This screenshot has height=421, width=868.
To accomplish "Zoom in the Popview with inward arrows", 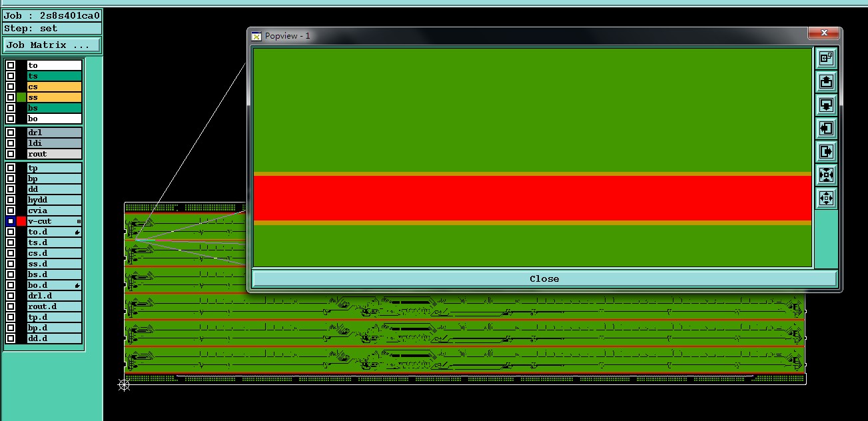I will click(826, 175).
